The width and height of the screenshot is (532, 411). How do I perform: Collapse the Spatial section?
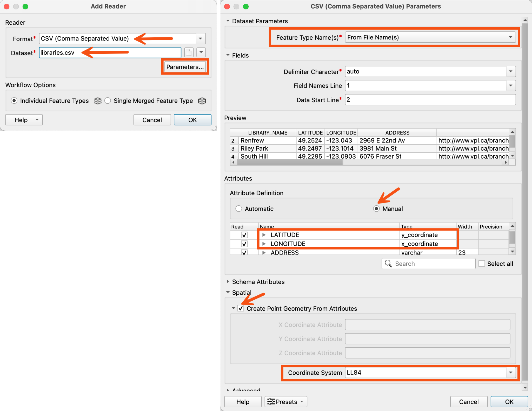228,292
